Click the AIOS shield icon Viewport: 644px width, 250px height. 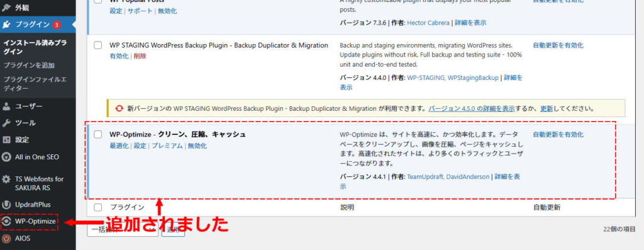point(6,238)
